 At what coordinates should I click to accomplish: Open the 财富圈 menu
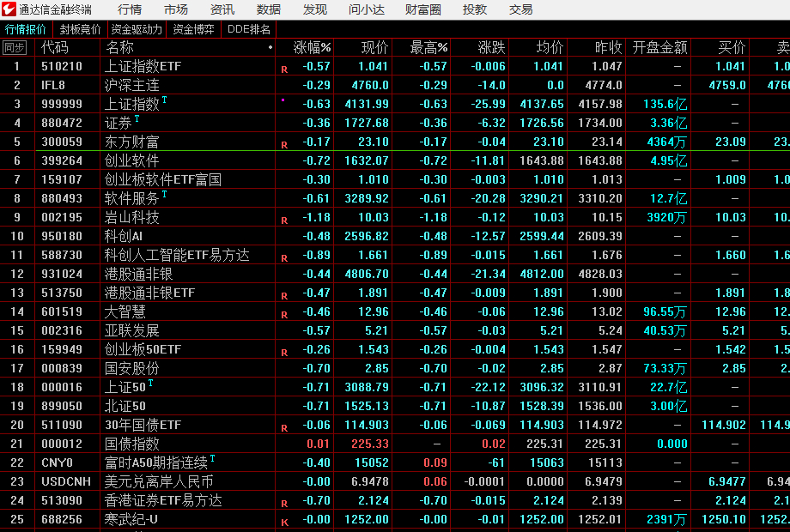coord(423,9)
